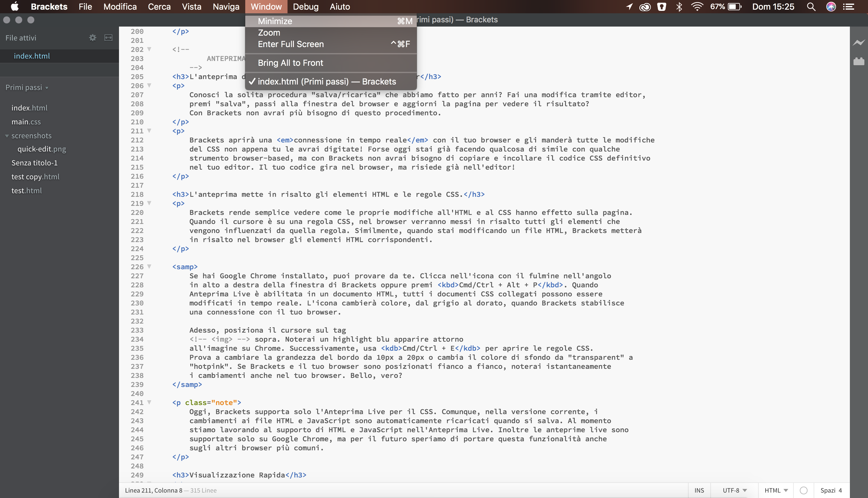This screenshot has width=868, height=498.
Task: Open the UTF-8 encoding dropdown
Action: (x=735, y=490)
